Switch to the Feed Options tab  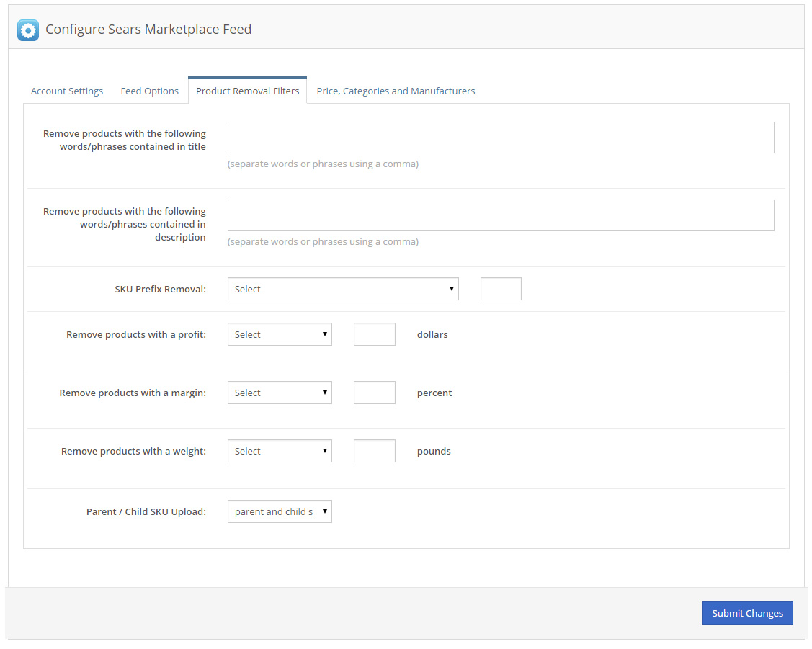[150, 91]
